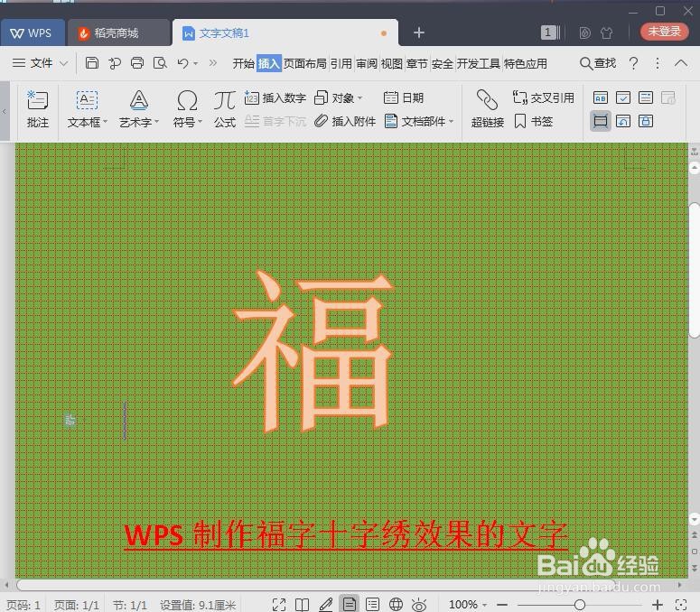This screenshot has width=700, height=612.
Task: Switch to the 页面布局 tab
Action: pos(305,64)
